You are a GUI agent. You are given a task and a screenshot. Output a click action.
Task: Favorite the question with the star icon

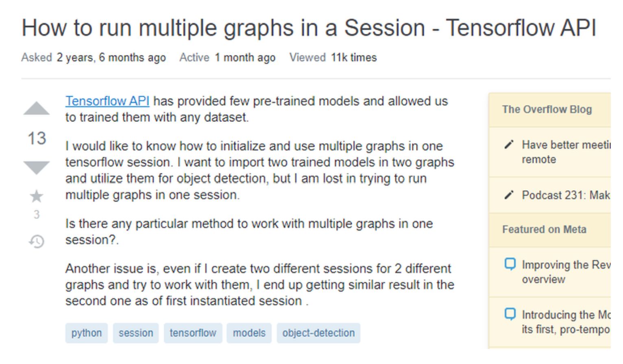pyautogui.click(x=37, y=196)
